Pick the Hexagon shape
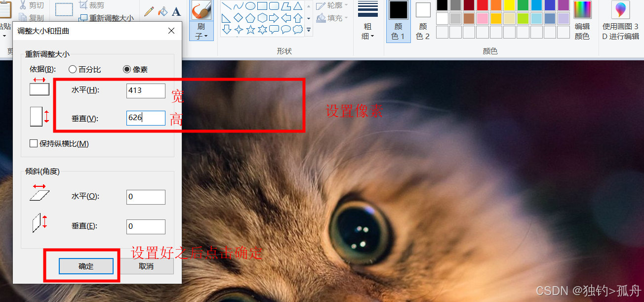644x302 pixels. [262, 18]
